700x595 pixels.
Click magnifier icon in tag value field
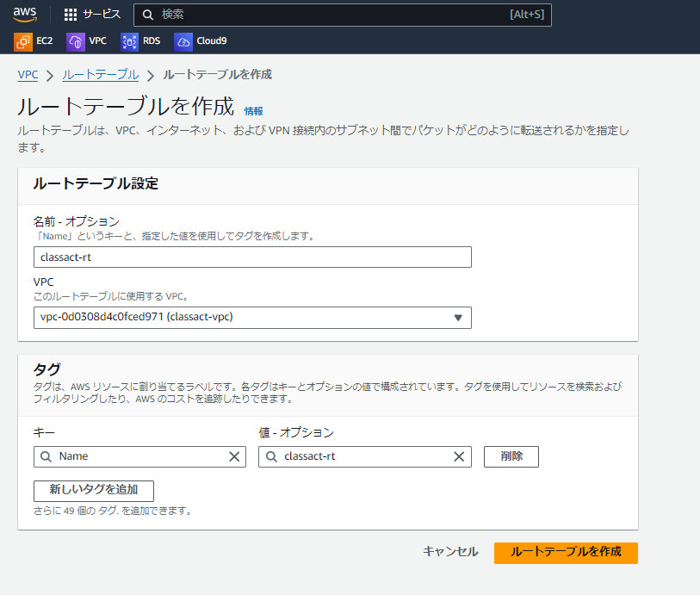pyautogui.click(x=271, y=456)
